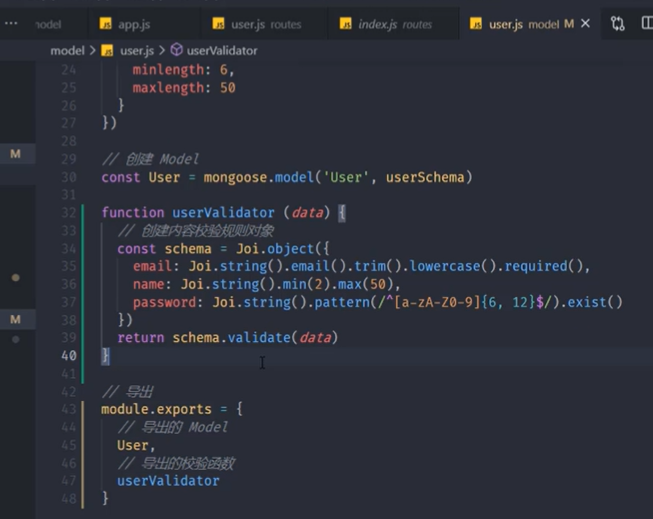Click the closing brace on line 40

pyautogui.click(x=105, y=356)
